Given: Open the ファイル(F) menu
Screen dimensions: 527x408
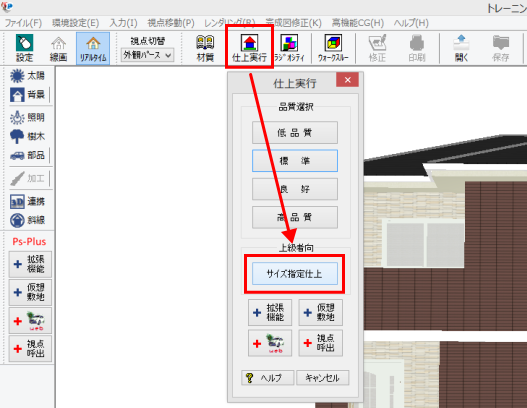Looking at the screenshot, I should 23,23.
